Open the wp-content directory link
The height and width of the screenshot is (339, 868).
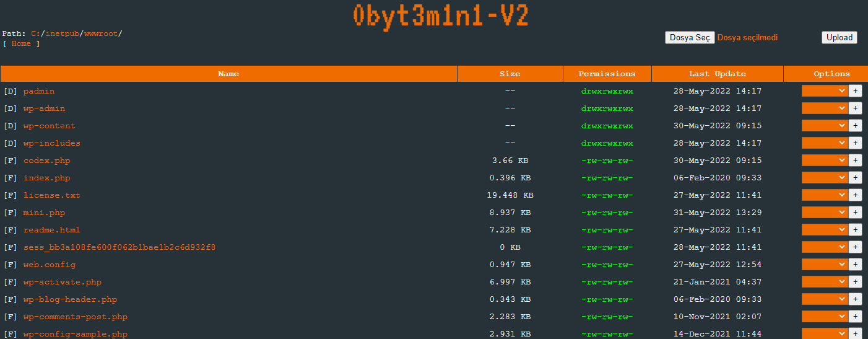49,126
